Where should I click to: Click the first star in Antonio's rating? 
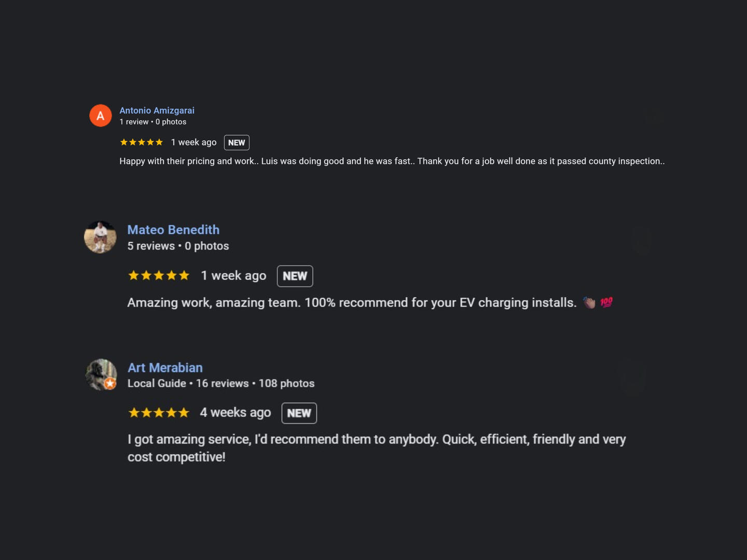click(125, 142)
